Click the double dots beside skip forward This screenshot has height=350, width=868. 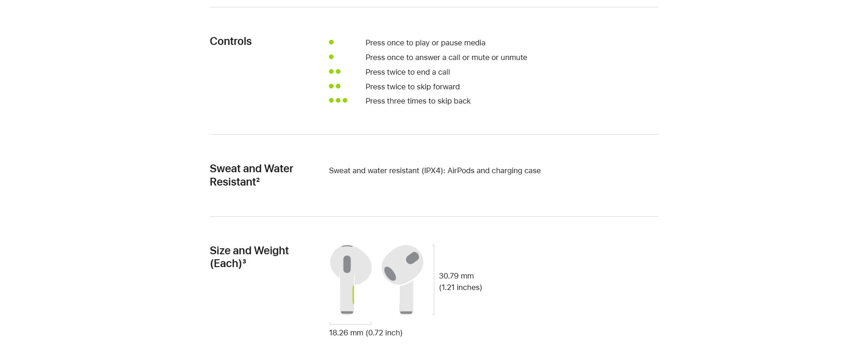tap(334, 86)
